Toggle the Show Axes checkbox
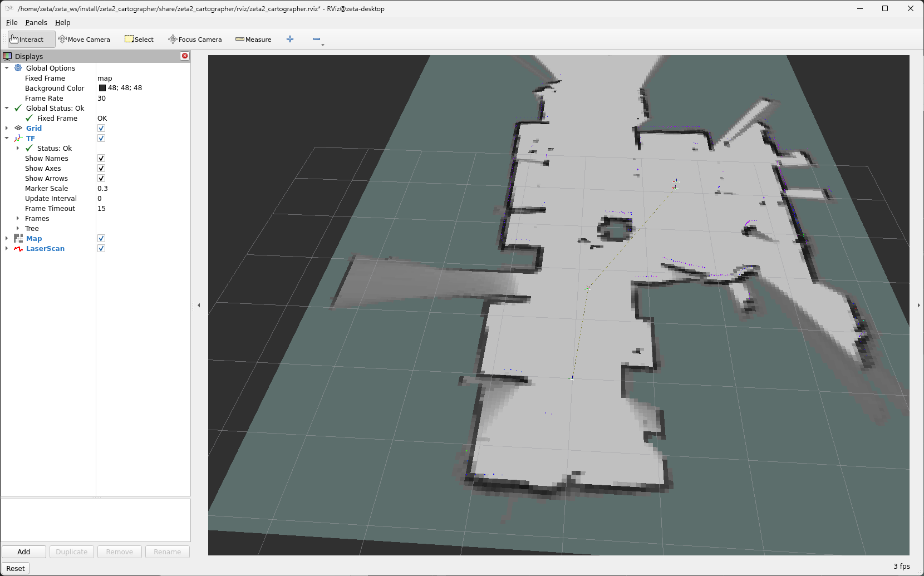The width and height of the screenshot is (924, 576). 101,168
